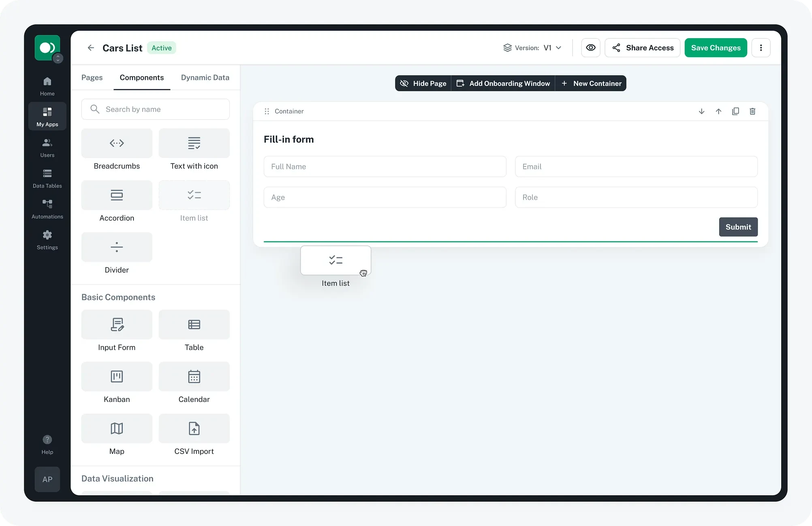Image resolution: width=812 pixels, height=526 pixels.
Task: Click the Search by name field
Action: pyautogui.click(x=156, y=109)
